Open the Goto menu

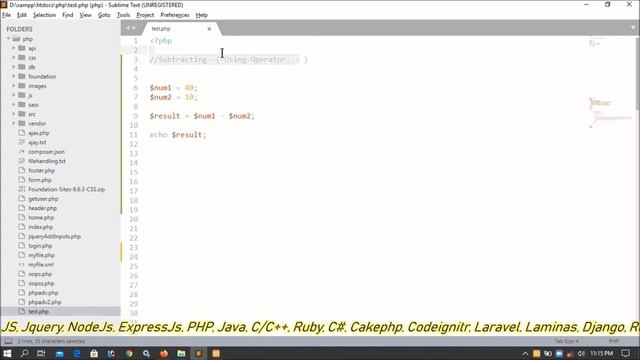point(104,15)
